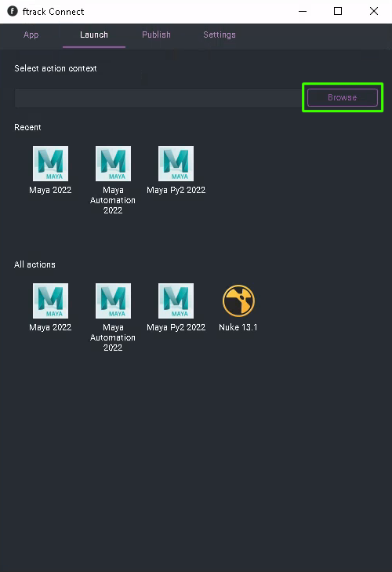Switch to the App tab
The image size is (392, 572).
(x=31, y=35)
